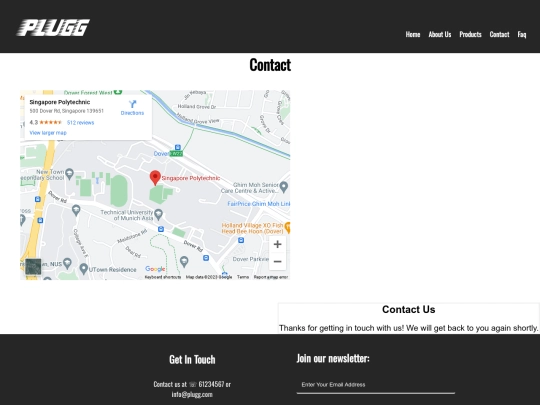Click the Google logo on the map
Viewport: 540px width, 405px height.
(155, 269)
